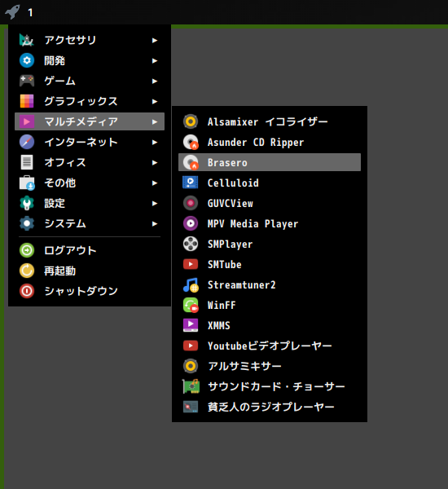Open the システム menu entry

click(x=90, y=223)
